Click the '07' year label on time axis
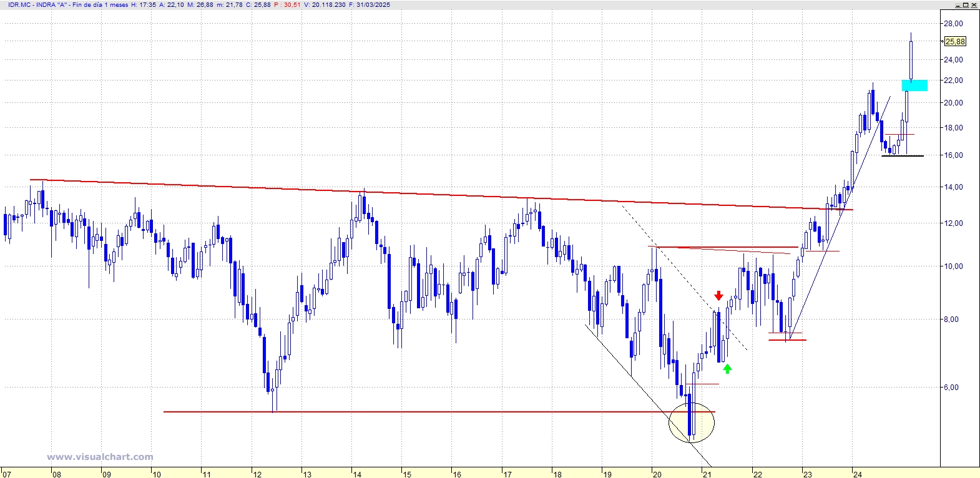 pos(7,474)
